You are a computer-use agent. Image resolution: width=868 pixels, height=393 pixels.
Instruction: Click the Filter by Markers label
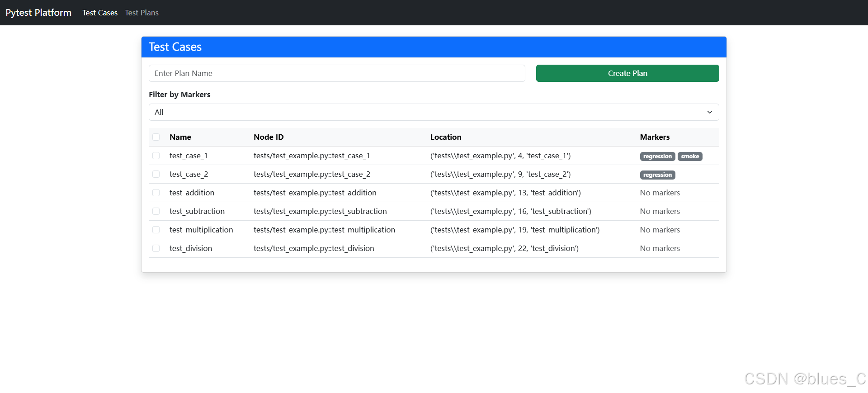(179, 95)
